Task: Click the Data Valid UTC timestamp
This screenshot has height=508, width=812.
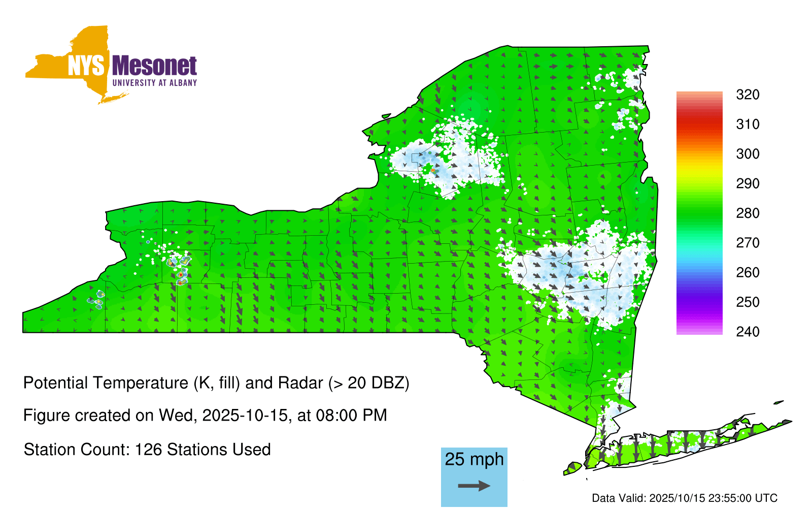Action: pos(684,498)
